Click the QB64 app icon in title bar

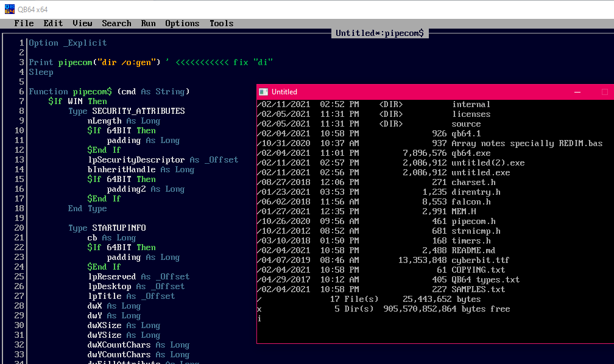tap(9, 9)
